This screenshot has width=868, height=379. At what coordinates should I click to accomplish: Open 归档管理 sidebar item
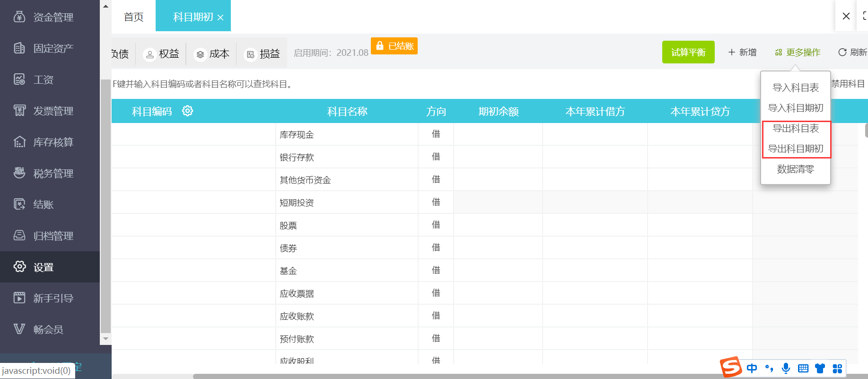53,236
